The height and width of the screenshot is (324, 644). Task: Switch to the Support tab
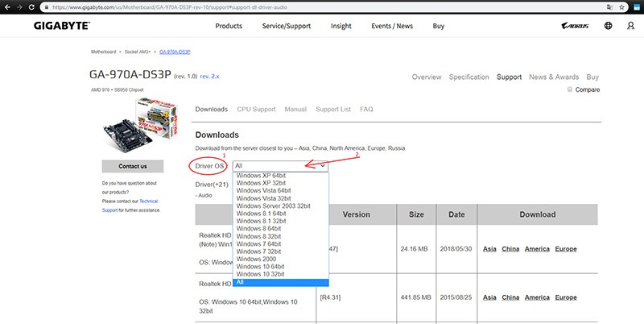pyautogui.click(x=509, y=77)
